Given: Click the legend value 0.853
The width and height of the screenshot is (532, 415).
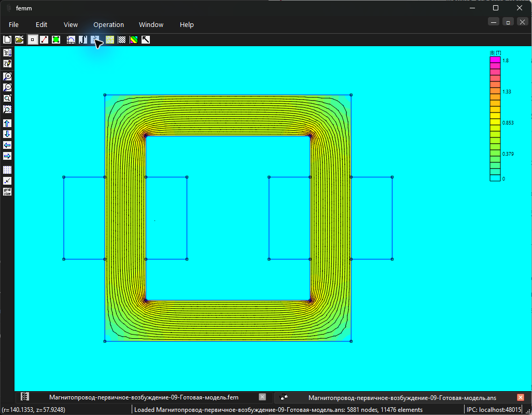Looking at the screenshot, I should pos(508,123).
